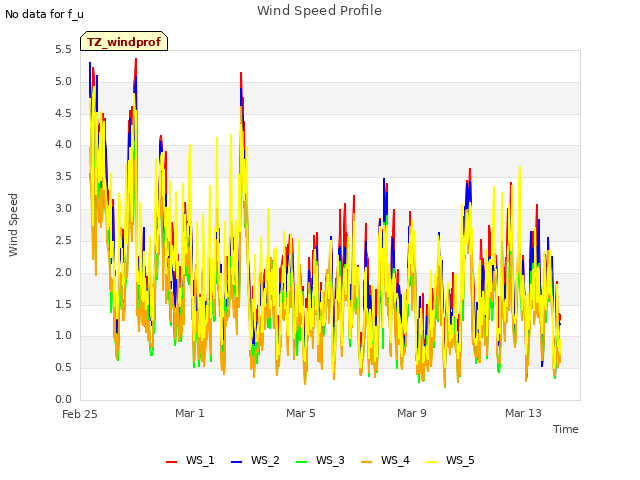Click the blue WS_2 legend swatch
The width and height of the screenshot is (640, 480).
[x=236, y=462]
